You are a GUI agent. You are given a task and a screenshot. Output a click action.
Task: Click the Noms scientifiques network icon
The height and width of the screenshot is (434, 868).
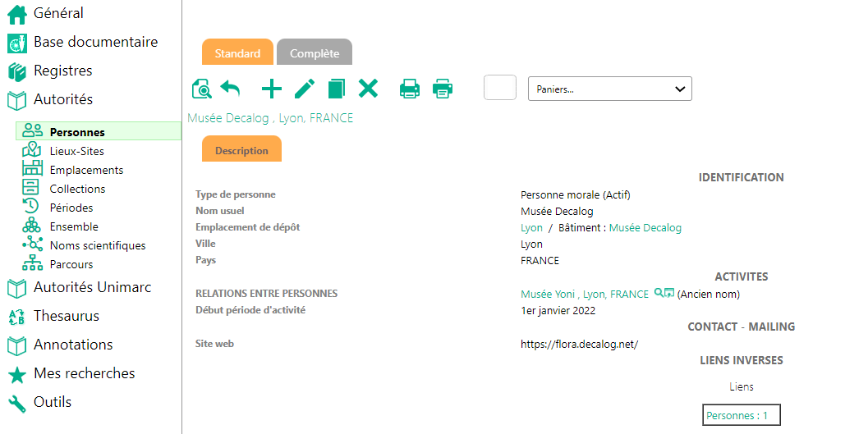[x=32, y=244]
